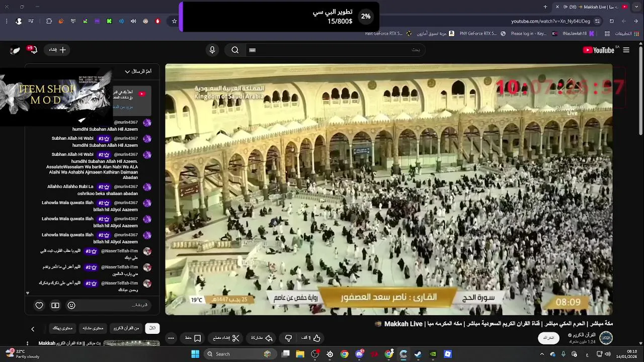Open the suggested Makkah video thumbnail
This screenshot has width=644, height=362.
point(131,344)
